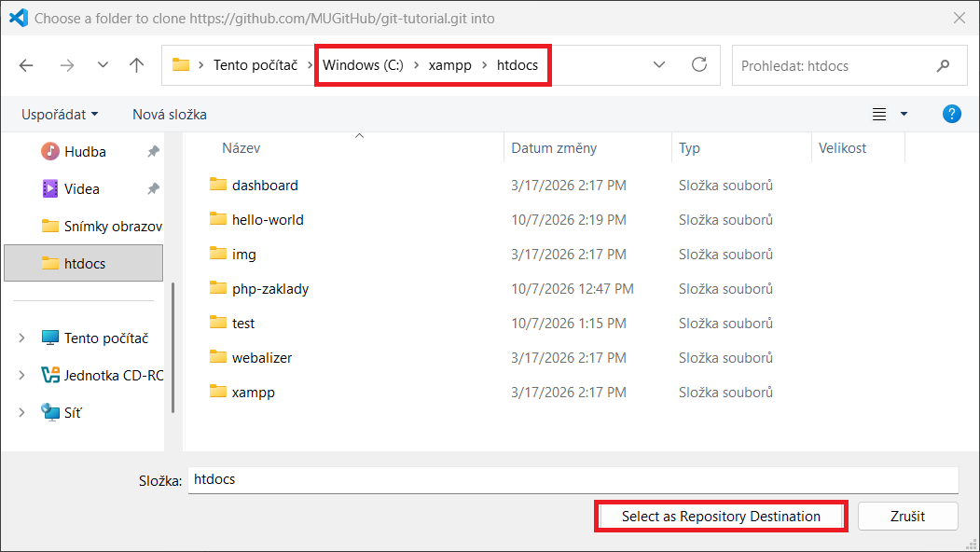This screenshot has width=980, height=552.
Task: Open the address bar history dropdown
Action: [658, 64]
